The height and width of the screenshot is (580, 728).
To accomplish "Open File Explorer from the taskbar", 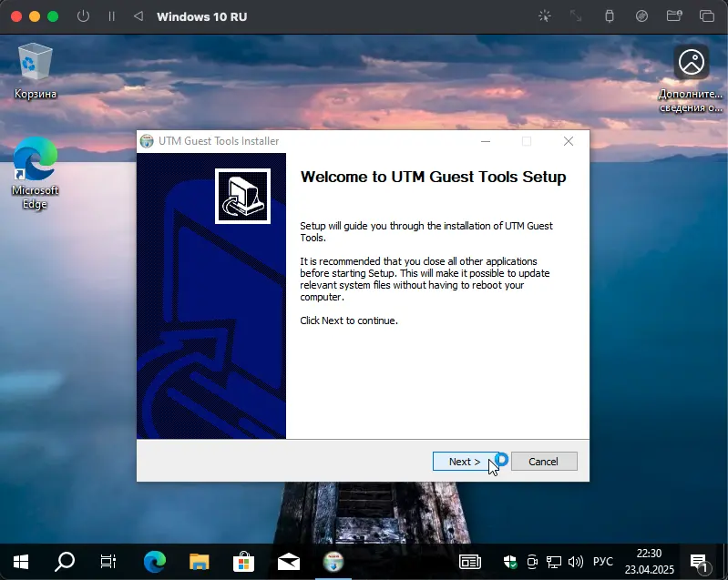I will (200, 562).
